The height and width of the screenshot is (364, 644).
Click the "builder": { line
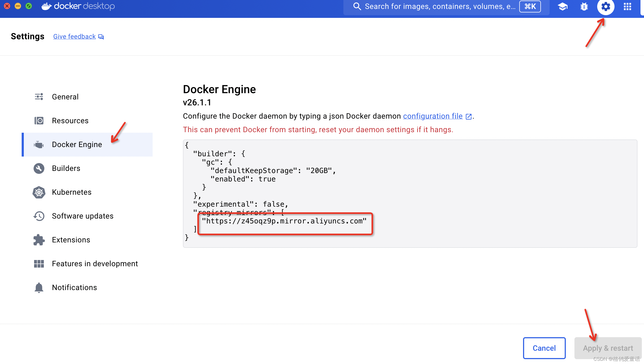(219, 154)
